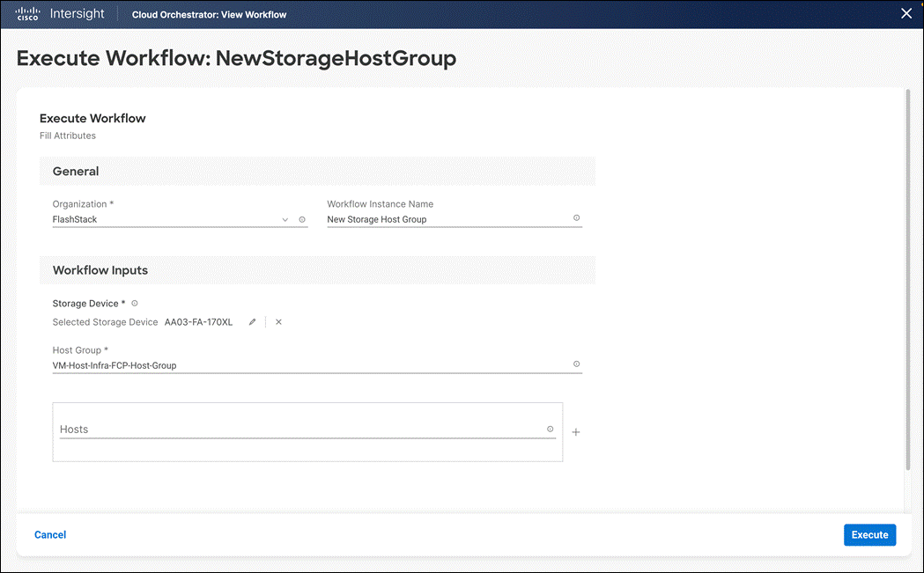Close the Execute Workflow dialog
Image resolution: width=924 pixels, height=573 pixels.
pyautogui.click(x=906, y=13)
